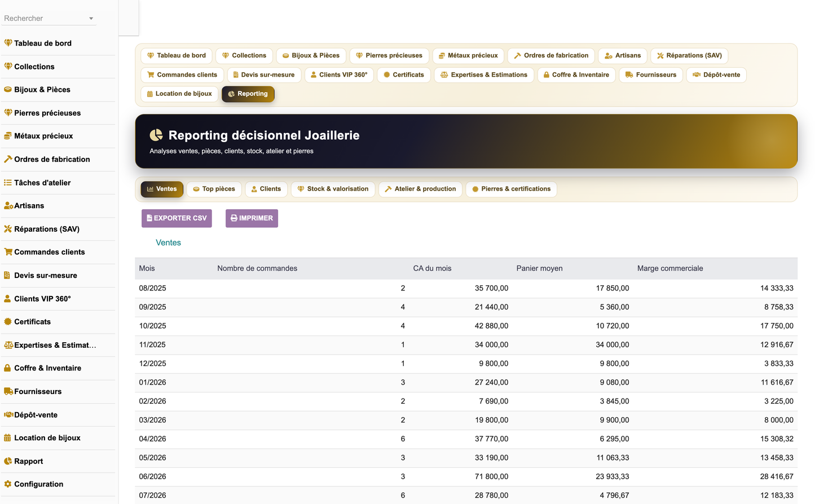The width and height of the screenshot is (815, 504).
Task: Click the Certificats top pill
Action: [x=404, y=75]
